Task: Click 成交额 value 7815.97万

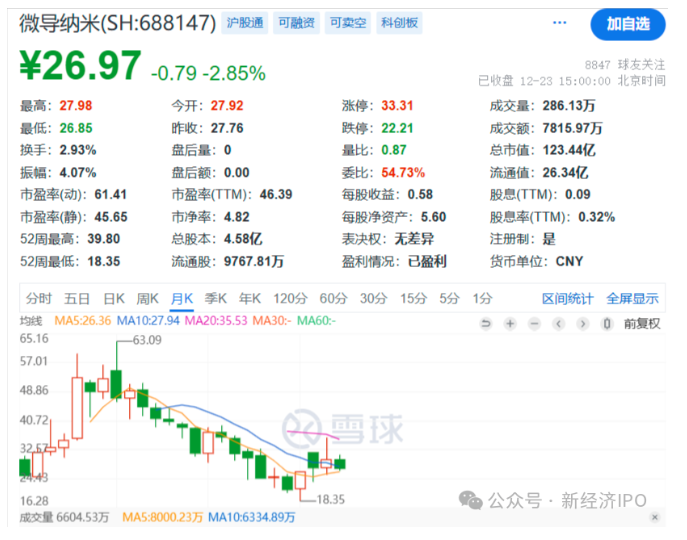Action: [572, 128]
